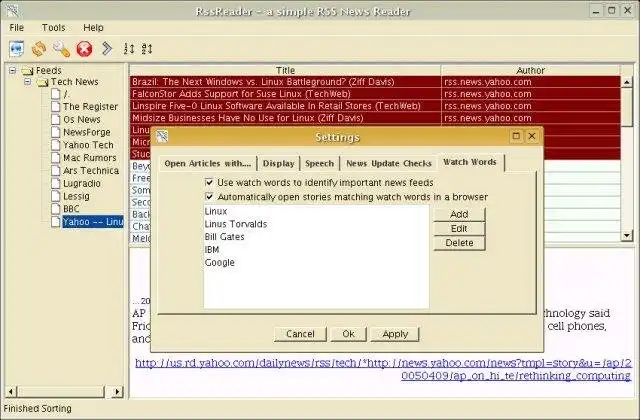640x420 pixels.
Task: Click the document icon beside Mac Rumors
Action: coord(56,158)
